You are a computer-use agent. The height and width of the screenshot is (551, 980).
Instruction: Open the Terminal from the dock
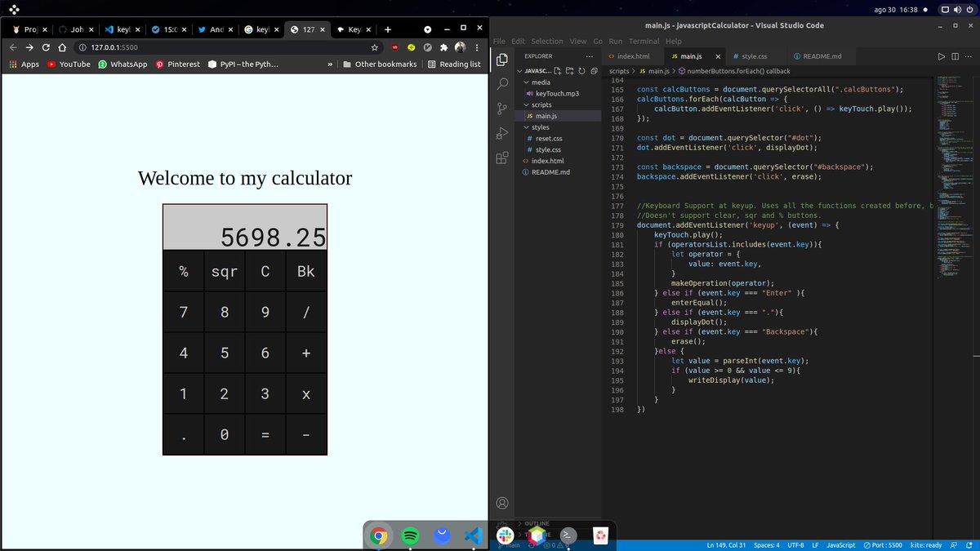point(568,536)
